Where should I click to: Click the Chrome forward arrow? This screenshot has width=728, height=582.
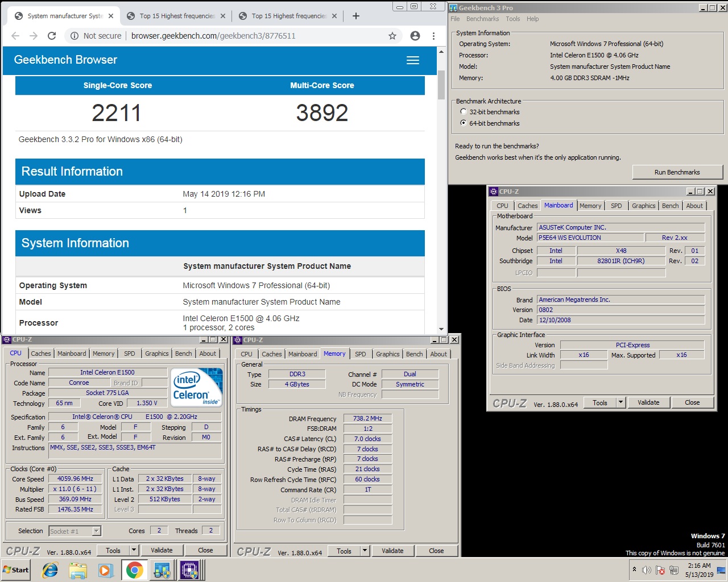(34, 36)
